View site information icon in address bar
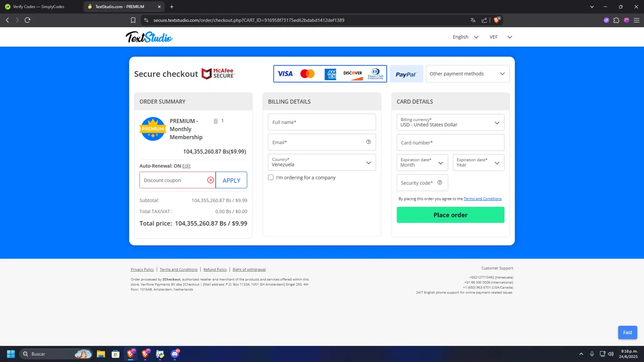The height and width of the screenshot is (362, 644). pos(146,20)
